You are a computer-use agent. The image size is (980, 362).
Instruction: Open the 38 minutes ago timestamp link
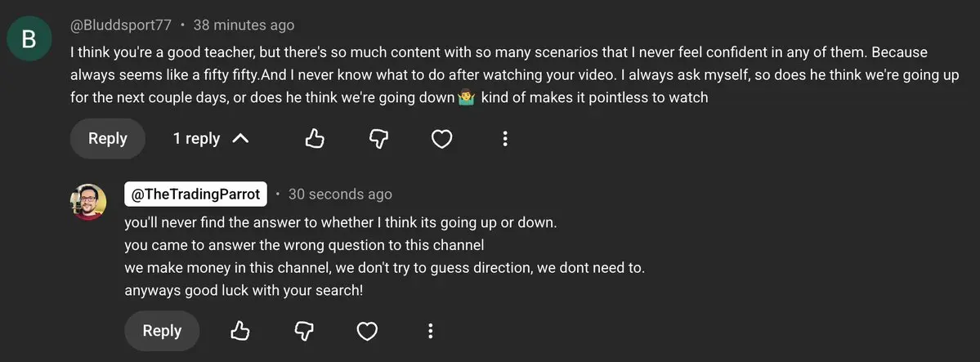click(243, 25)
